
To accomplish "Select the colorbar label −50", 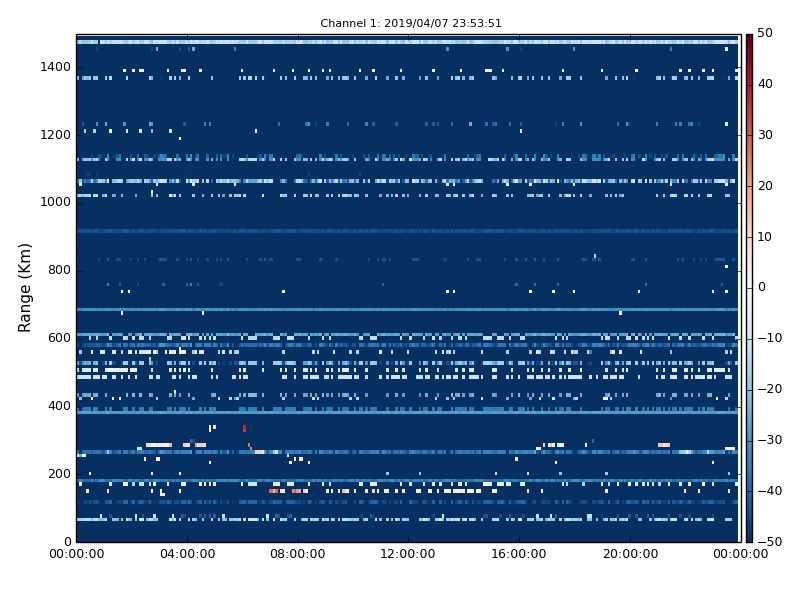I will click(x=769, y=542).
